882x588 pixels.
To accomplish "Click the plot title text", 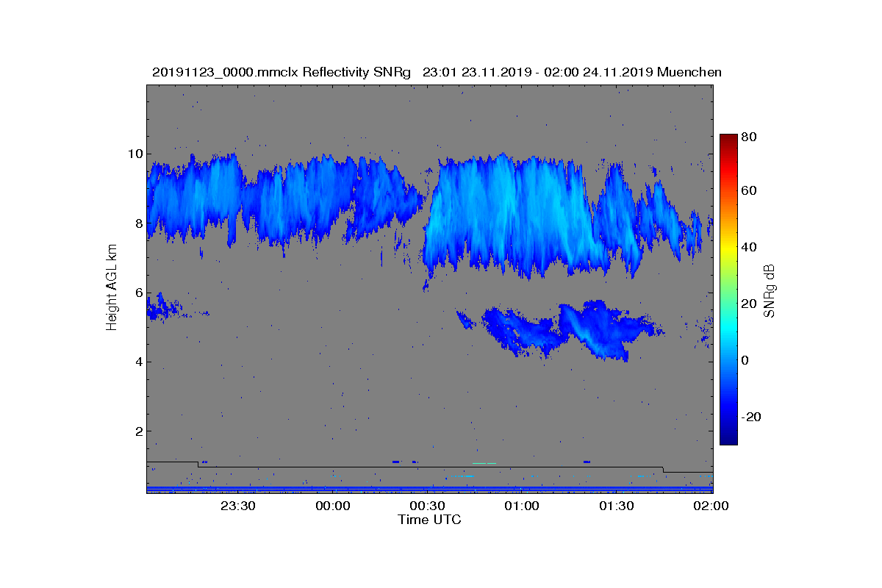I will pos(437,72).
